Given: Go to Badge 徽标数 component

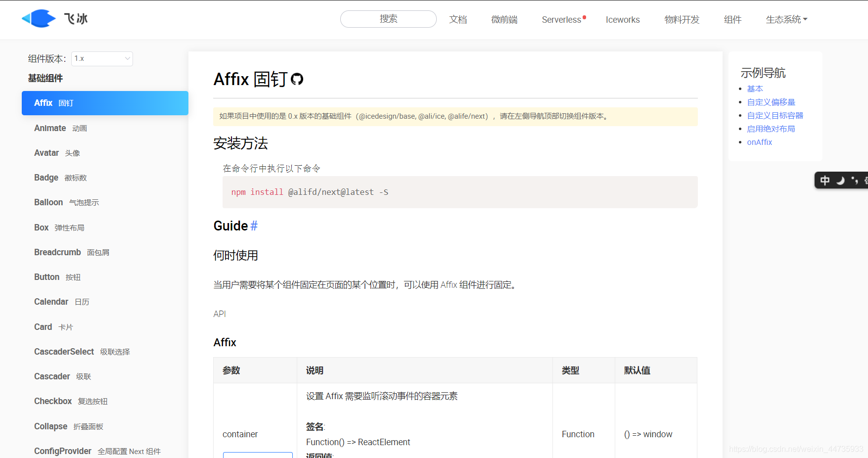Looking at the screenshot, I should click(x=60, y=178).
